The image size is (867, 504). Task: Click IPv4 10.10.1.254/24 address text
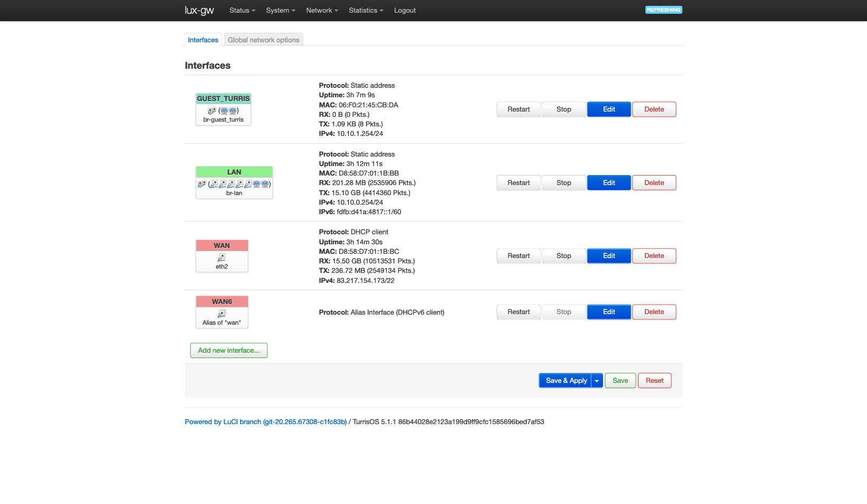pos(351,134)
